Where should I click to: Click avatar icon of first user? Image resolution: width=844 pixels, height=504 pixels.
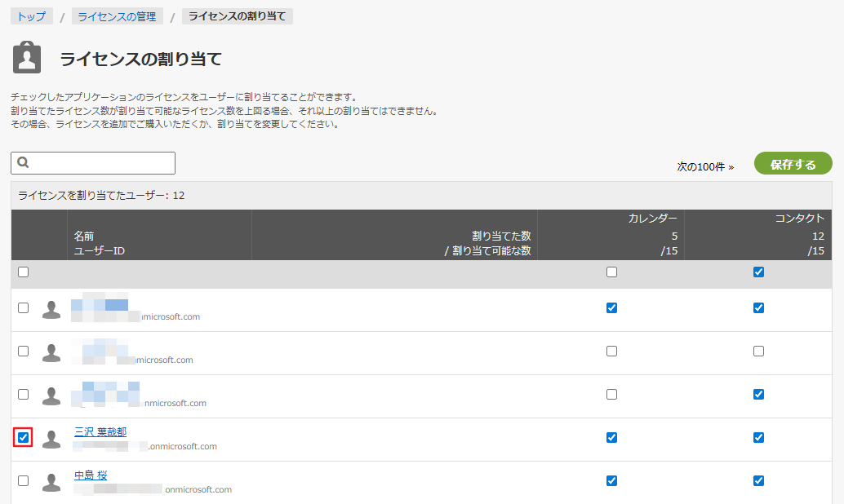coord(51,309)
